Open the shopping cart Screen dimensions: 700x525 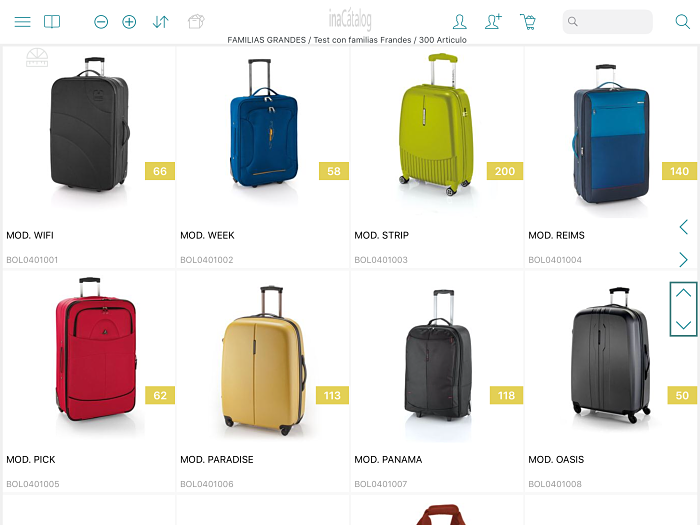tap(528, 22)
